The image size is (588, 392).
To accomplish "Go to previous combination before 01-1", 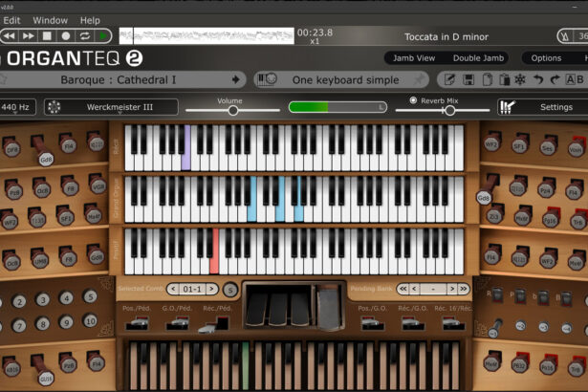I will coord(173,289).
